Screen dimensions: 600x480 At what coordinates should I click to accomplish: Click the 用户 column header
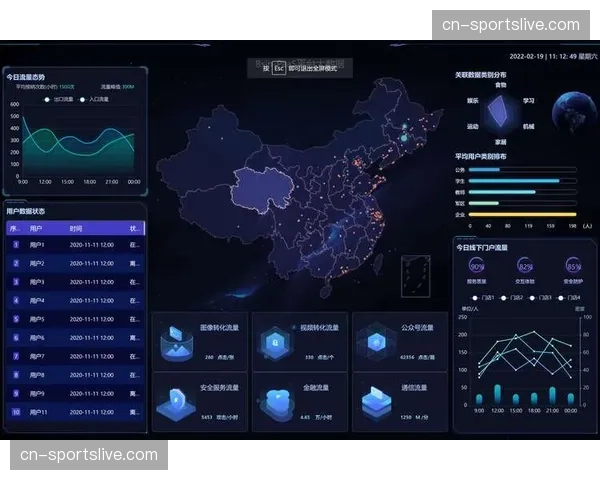[36, 228]
